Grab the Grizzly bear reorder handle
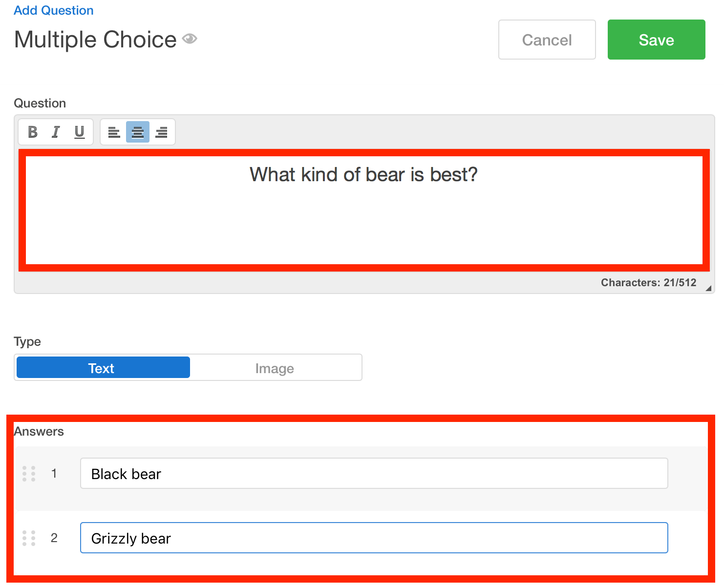This screenshot has height=588, width=724. pos(29,538)
